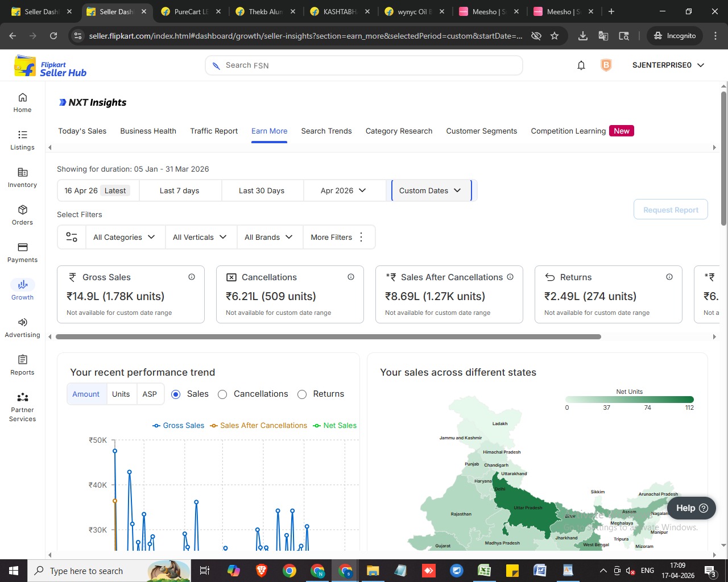The height and width of the screenshot is (582, 728).
Task: Bookmark this page with star icon
Action: 555,36
